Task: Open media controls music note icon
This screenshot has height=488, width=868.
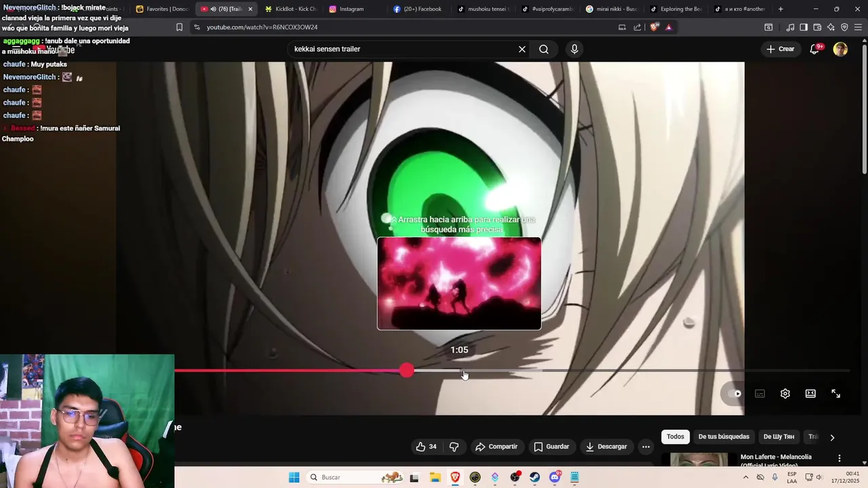Action: [x=790, y=27]
